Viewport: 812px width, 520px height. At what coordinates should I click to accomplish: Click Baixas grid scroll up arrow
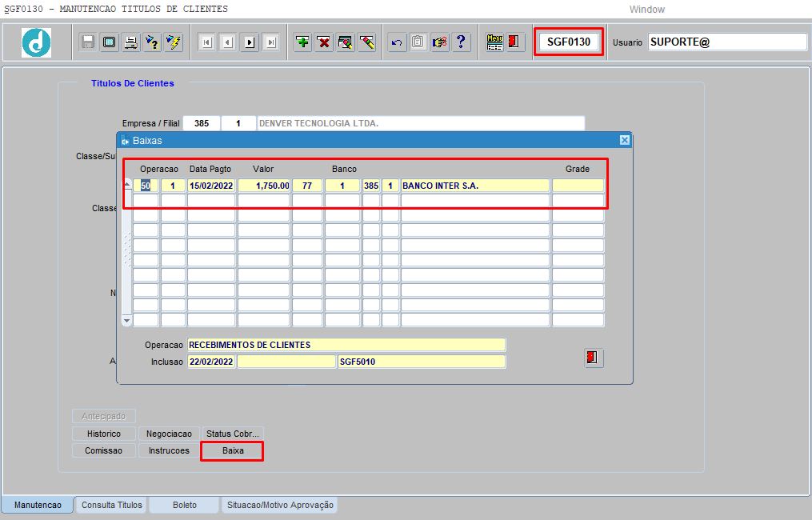pyautogui.click(x=127, y=184)
